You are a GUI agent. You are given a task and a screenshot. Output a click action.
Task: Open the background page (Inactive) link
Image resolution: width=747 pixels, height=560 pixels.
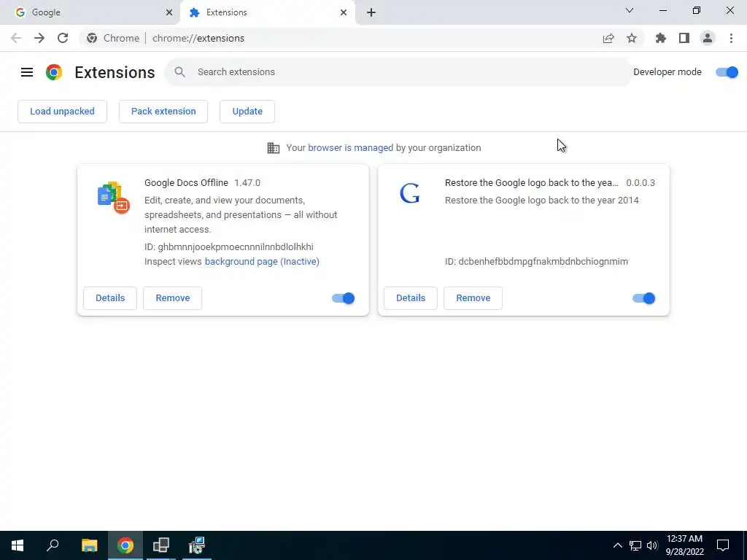tap(262, 262)
